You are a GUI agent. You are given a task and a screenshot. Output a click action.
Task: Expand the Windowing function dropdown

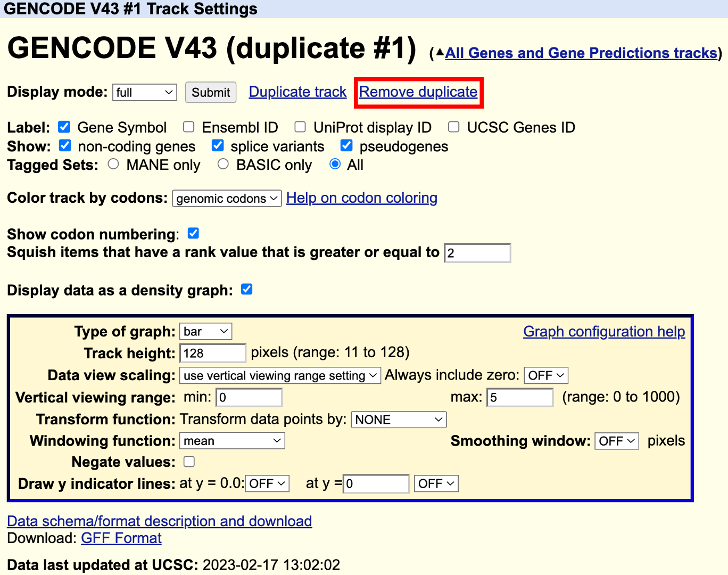coord(232,441)
